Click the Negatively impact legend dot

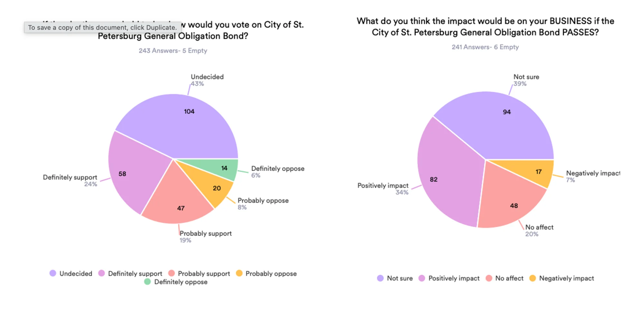click(533, 278)
